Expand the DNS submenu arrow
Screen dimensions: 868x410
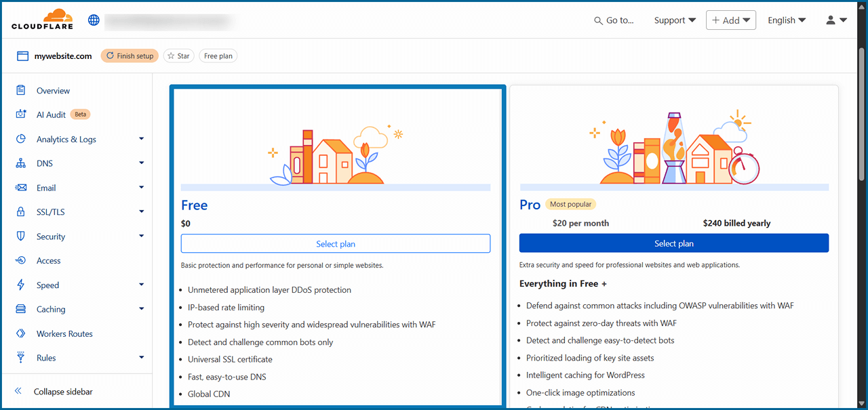coord(141,163)
